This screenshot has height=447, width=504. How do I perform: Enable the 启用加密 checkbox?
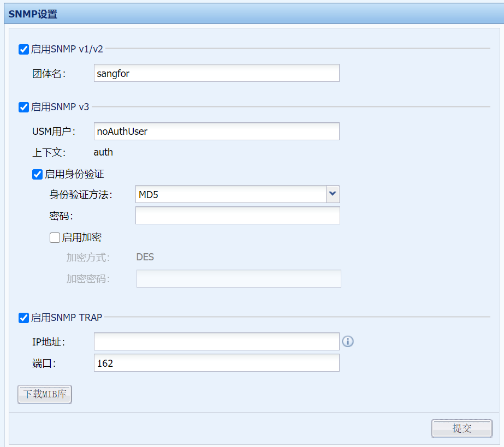pyautogui.click(x=54, y=237)
